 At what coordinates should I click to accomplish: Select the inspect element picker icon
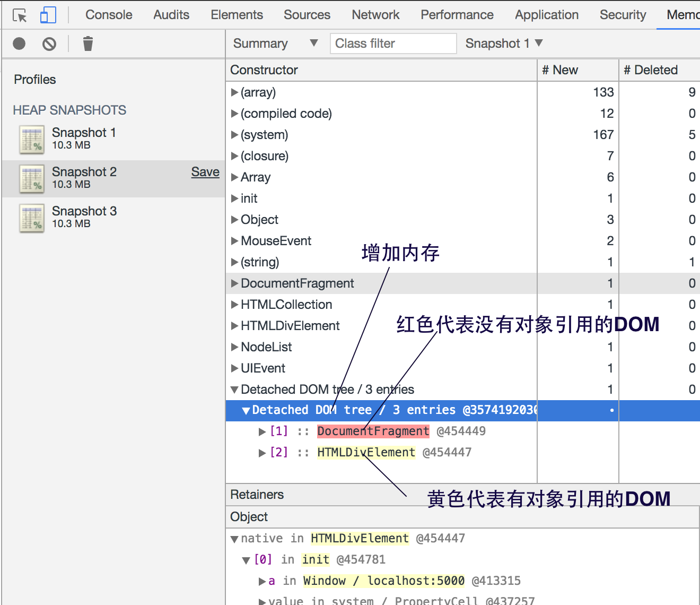point(20,15)
